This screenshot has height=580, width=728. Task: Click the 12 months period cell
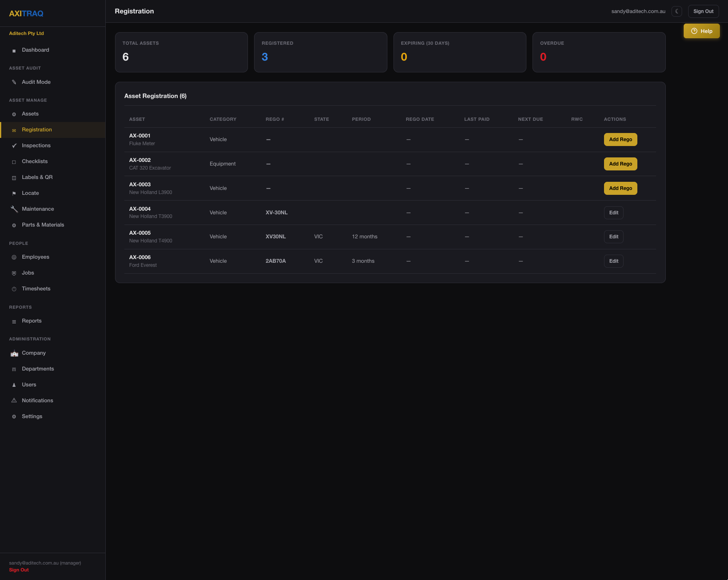(x=365, y=237)
